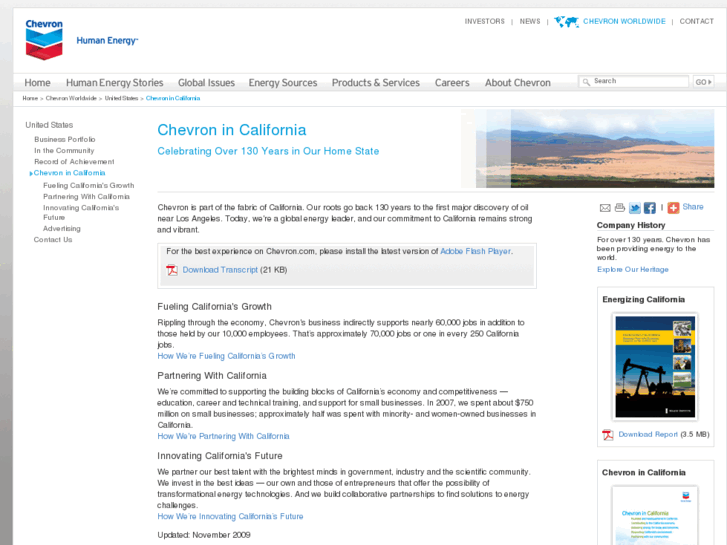The height and width of the screenshot is (545, 727).
Task: Open How We're Fueling California's Growth
Action: (x=226, y=356)
